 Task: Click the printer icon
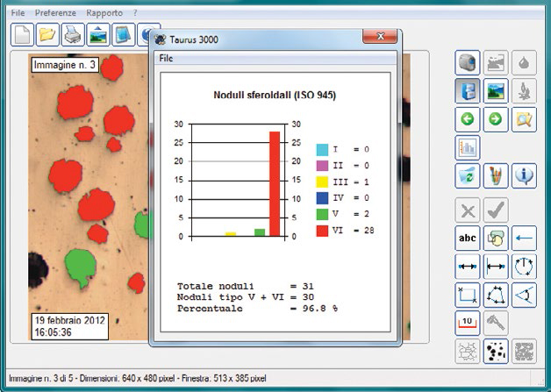(x=73, y=35)
